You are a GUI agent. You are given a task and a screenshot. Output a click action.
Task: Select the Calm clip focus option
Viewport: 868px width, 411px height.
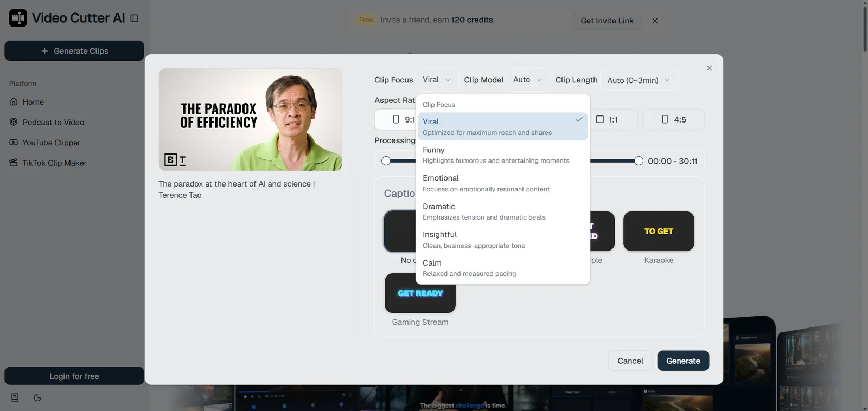coord(503,268)
